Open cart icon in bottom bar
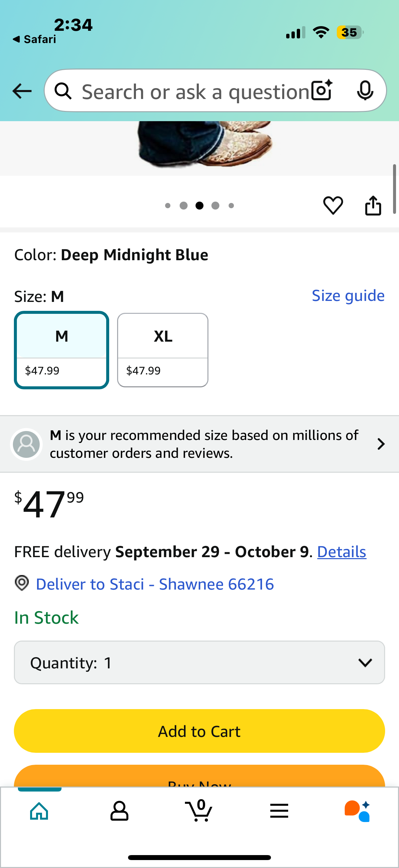Screen dimensions: 399x868 point(199,810)
